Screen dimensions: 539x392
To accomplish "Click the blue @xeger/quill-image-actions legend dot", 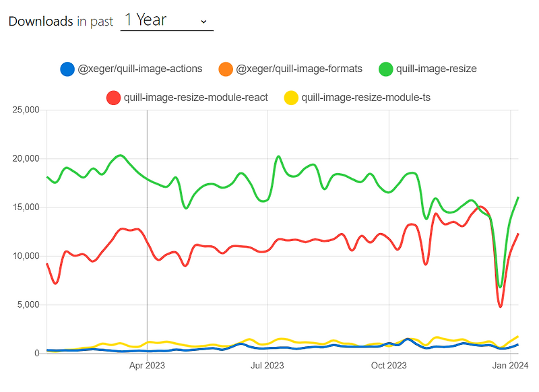I will (x=67, y=69).
